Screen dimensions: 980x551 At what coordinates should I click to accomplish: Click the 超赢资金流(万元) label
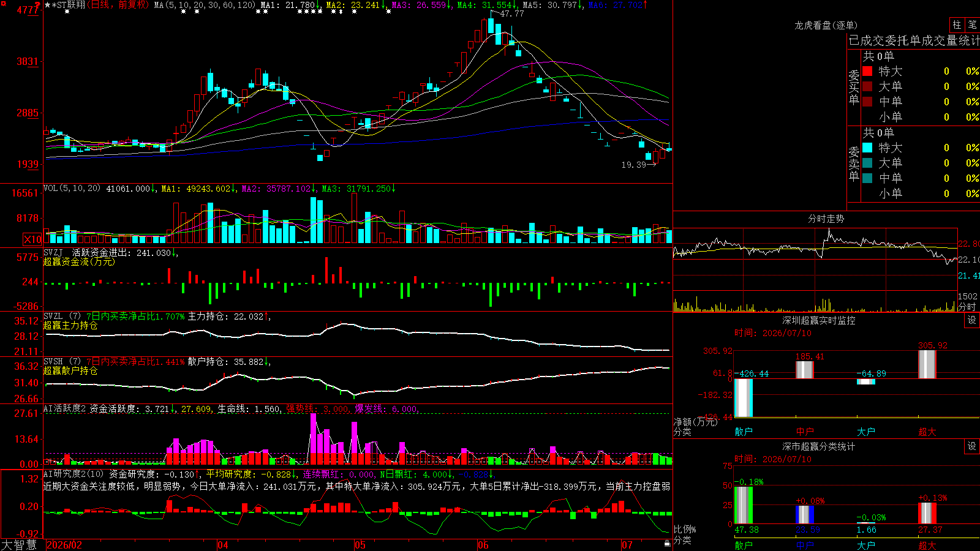click(x=79, y=262)
